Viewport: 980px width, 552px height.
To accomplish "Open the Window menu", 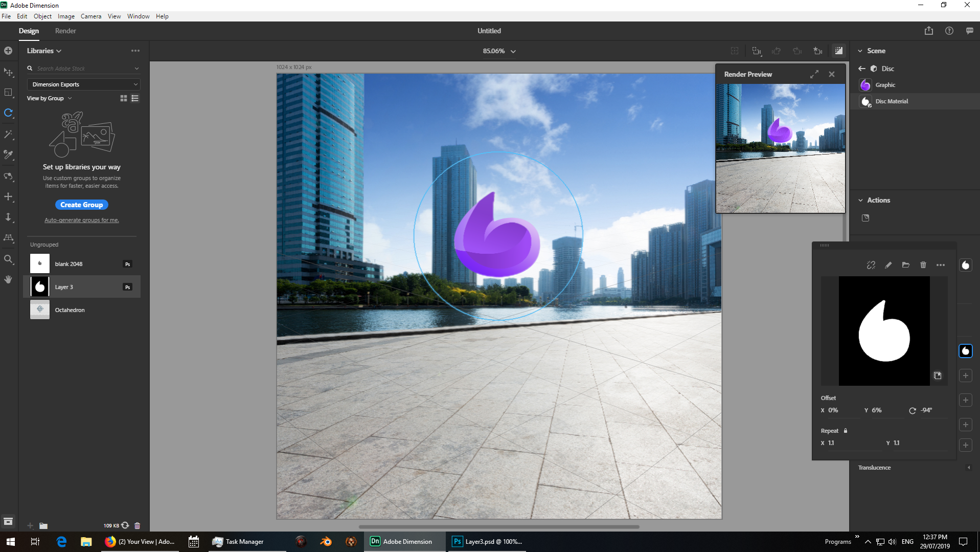I will (x=138, y=16).
